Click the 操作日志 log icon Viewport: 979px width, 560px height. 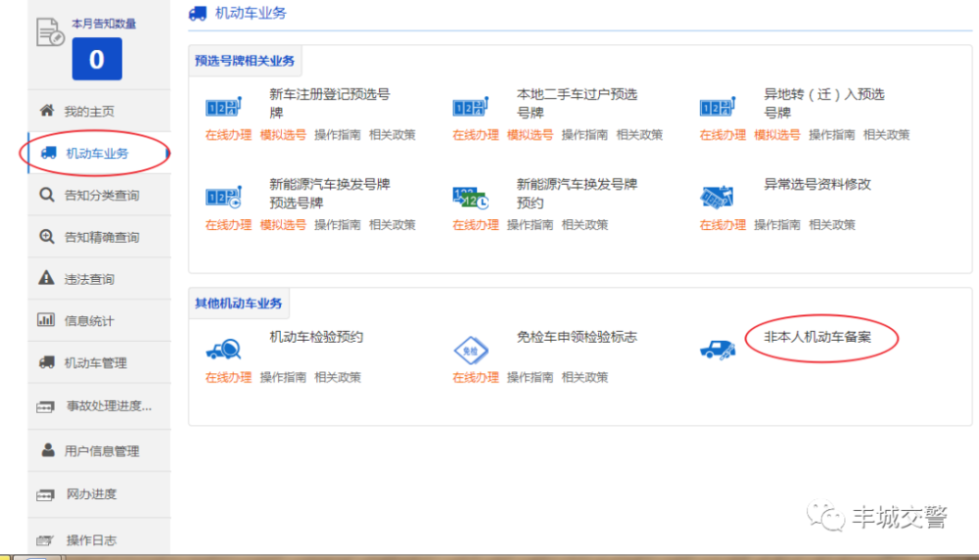click(45, 540)
